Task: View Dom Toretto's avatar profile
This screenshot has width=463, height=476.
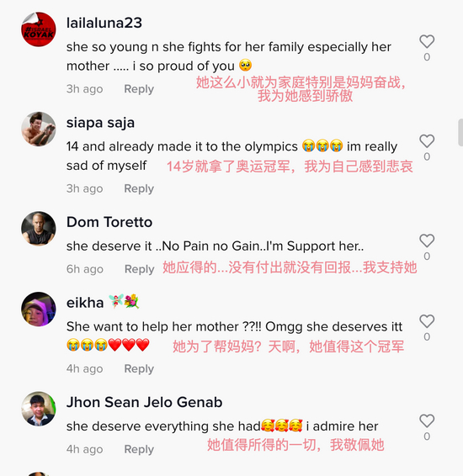Action: pos(39,229)
